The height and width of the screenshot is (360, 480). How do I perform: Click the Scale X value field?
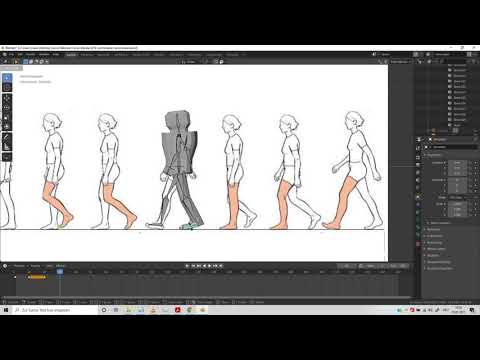(457, 204)
